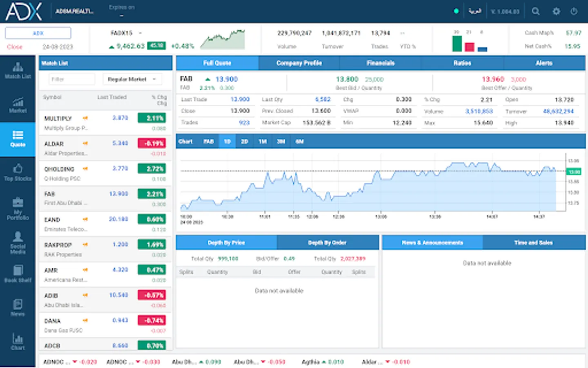Click the orange icon in the MULTIPLY row
Viewport: 588px width, 368px height.
pos(85,118)
